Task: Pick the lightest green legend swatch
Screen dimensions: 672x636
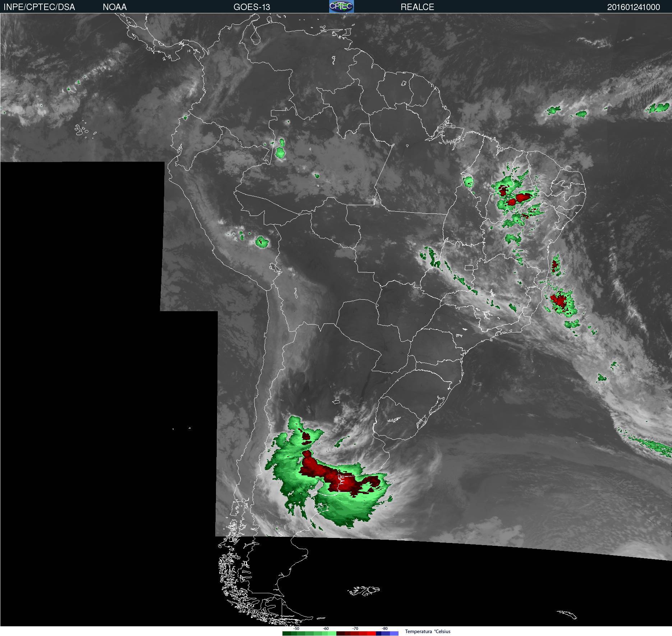Action: pos(332,633)
